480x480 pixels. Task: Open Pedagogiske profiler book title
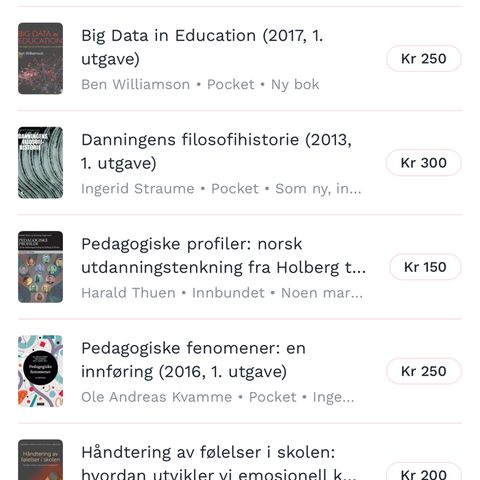coord(223,256)
